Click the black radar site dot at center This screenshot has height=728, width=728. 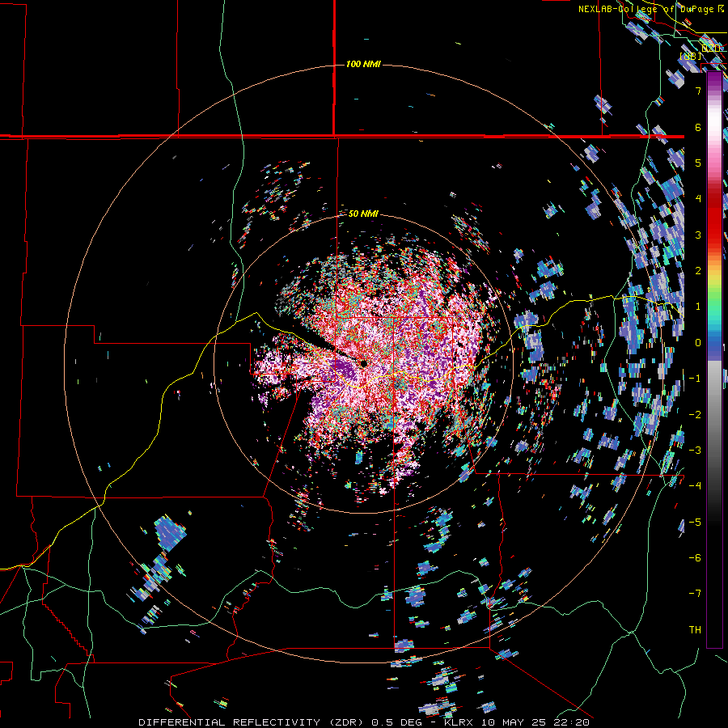click(363, 363)
